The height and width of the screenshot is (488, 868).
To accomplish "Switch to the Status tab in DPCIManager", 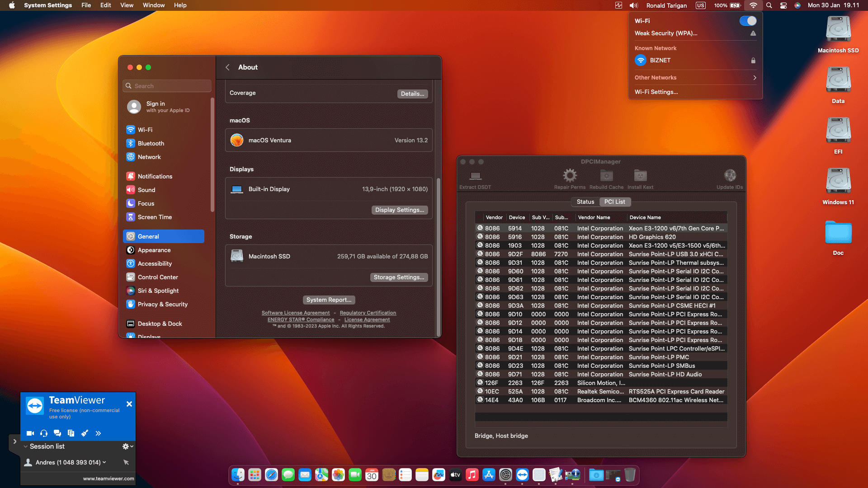I will (x=585, y=202).
